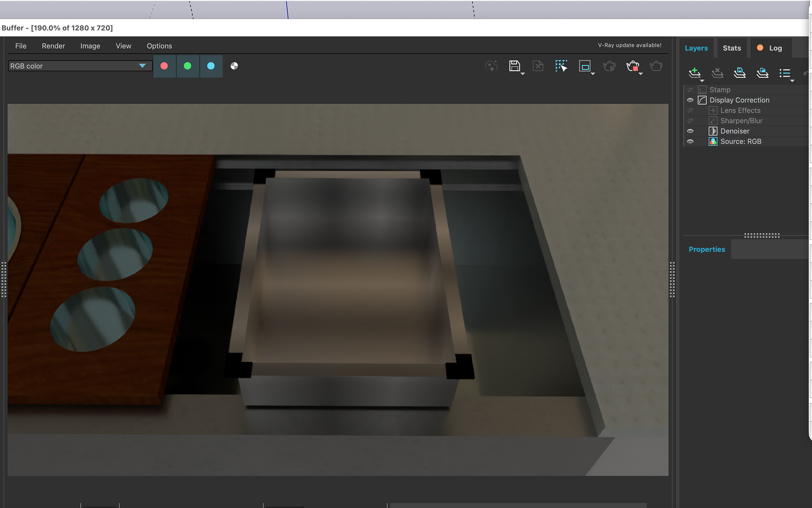This screenshot has width=812, height=508.
Task: Toggle the green channel button
Action: [x=187, y=66]
